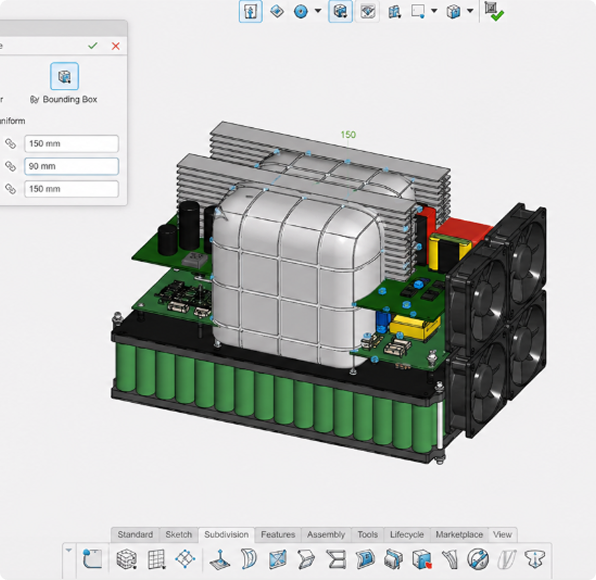The image size is (596, 580).
Task: Click the blue diamond plane icon
Action: (277, 11)
